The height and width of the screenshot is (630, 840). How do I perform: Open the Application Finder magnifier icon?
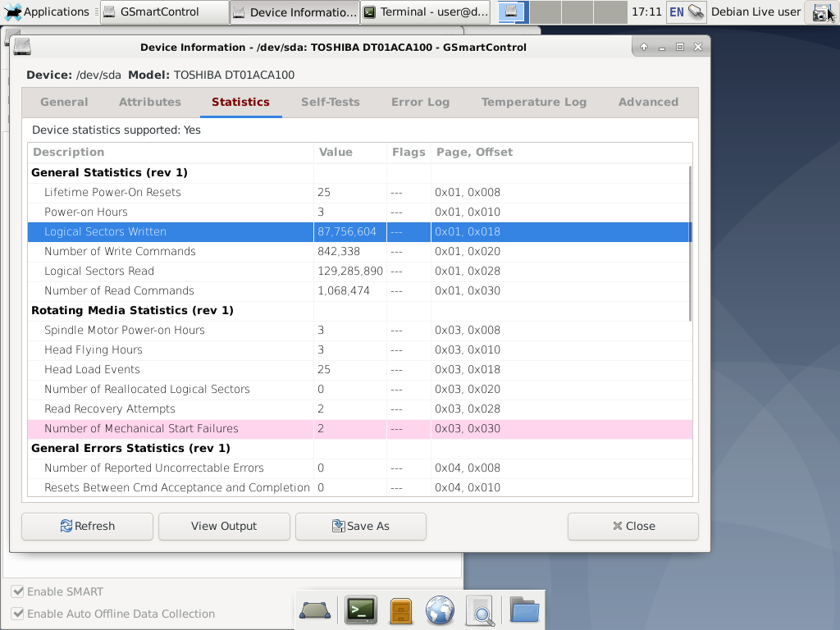pos(481,610)
